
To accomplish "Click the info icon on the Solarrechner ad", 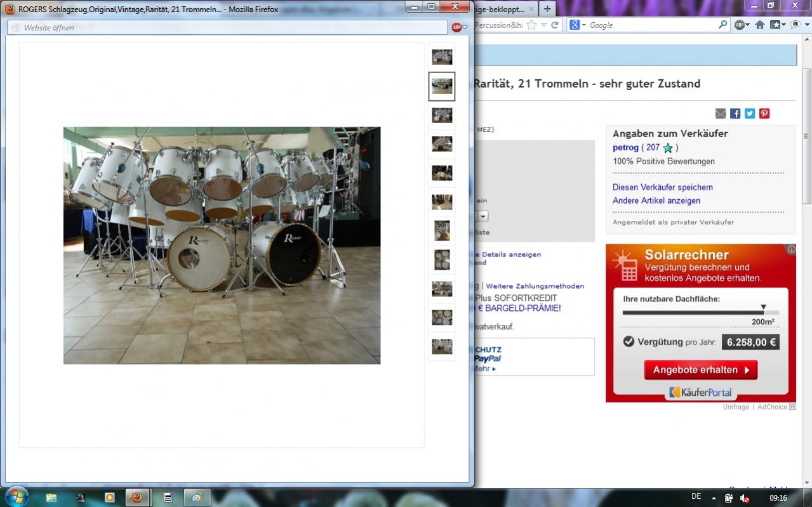I will (791, 249).
